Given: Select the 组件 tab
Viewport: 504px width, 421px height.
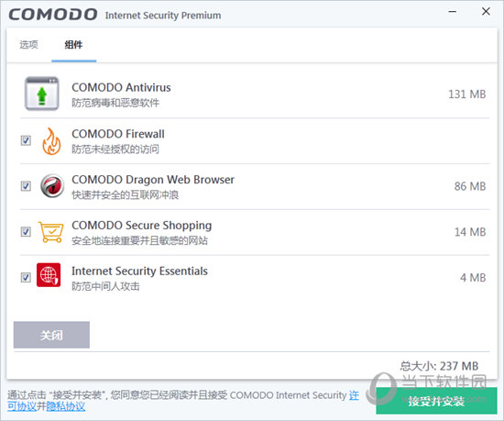Looking at the screenshot, I should (x=73, y=45).
